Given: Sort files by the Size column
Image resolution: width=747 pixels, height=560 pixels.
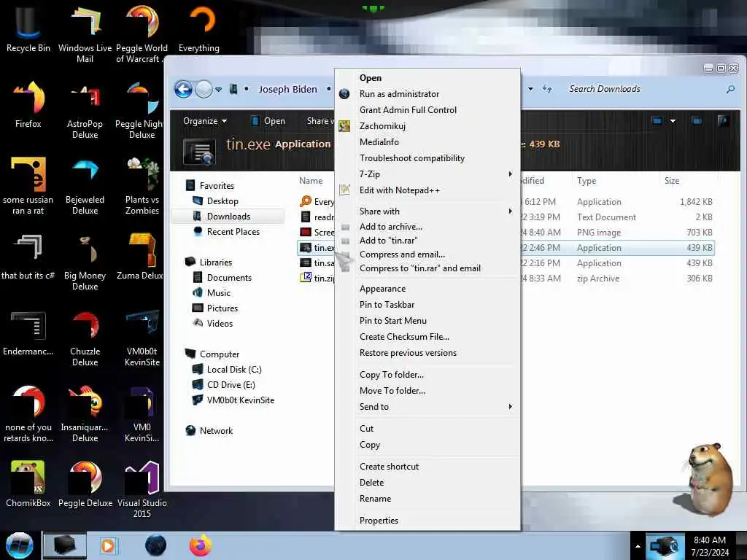Looking at the screenshot, I should (672, 181).
